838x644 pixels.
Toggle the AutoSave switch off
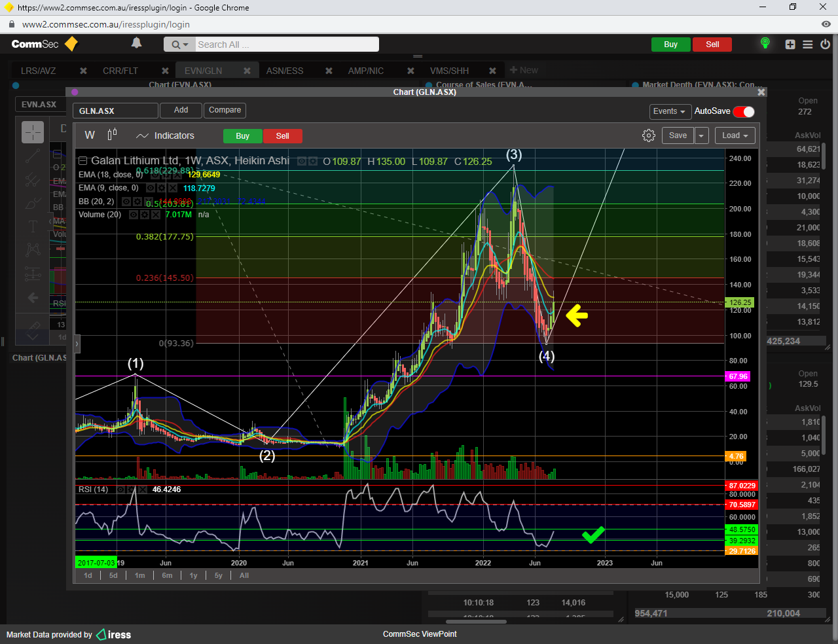744,111
